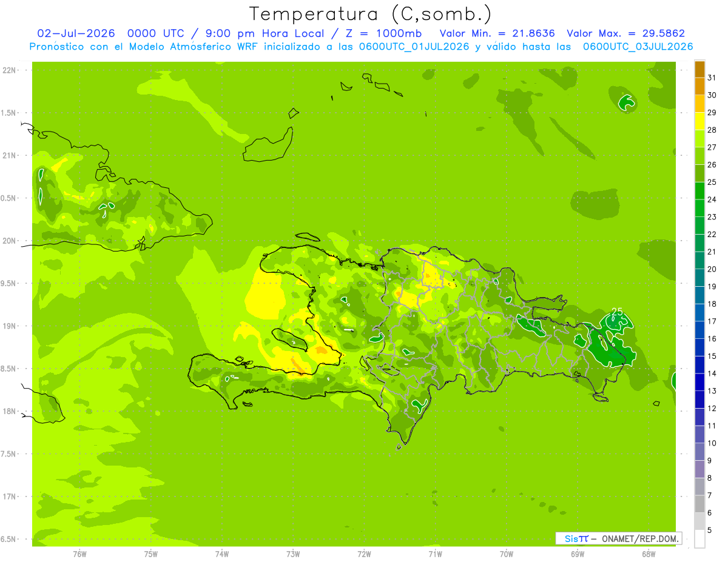Click the colorbar value "28"
728x562 pixels.
tap(712, 130)
